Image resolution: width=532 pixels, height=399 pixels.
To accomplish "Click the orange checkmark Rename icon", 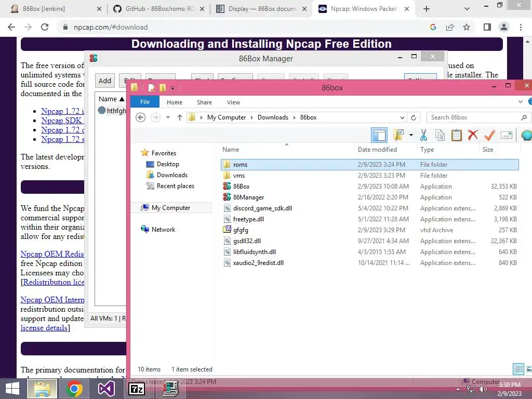I will pyautogui.click(x=489, y=135).
